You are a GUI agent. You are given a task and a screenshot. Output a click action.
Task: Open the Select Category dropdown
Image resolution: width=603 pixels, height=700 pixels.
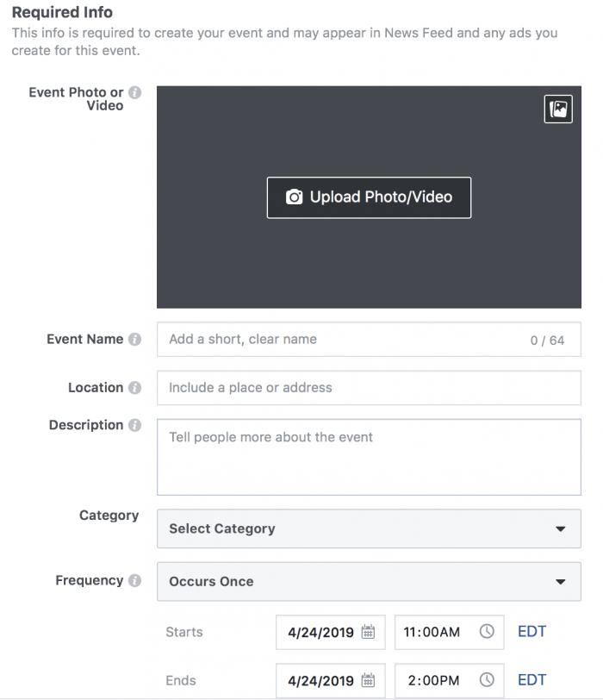click(x=369, y=528)
